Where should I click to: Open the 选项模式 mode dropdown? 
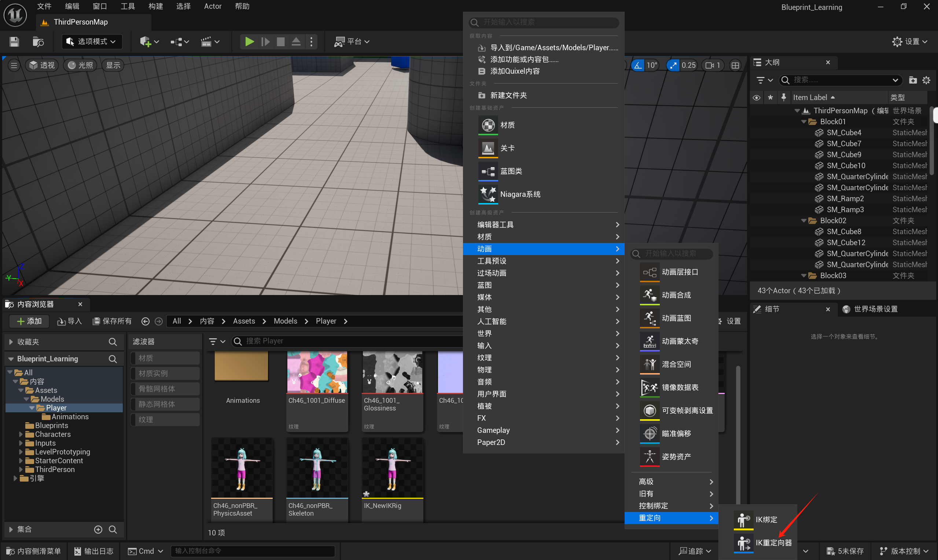pyautogui.click(x=92, y=41)
